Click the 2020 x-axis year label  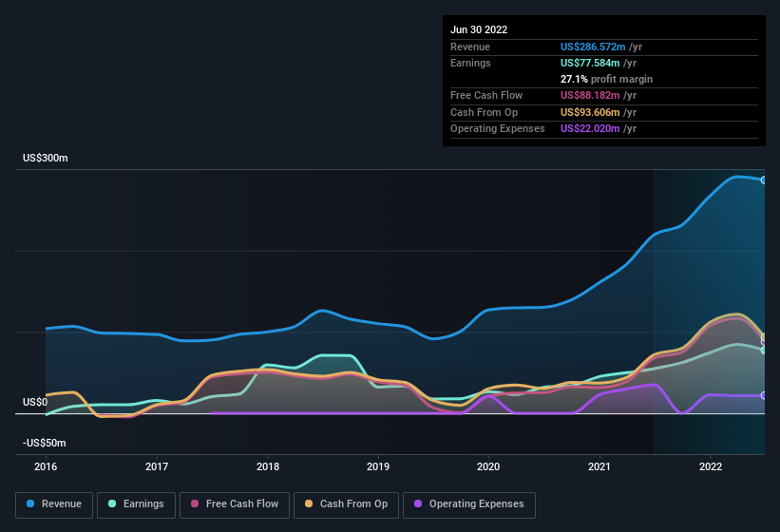tap(488, 466)
